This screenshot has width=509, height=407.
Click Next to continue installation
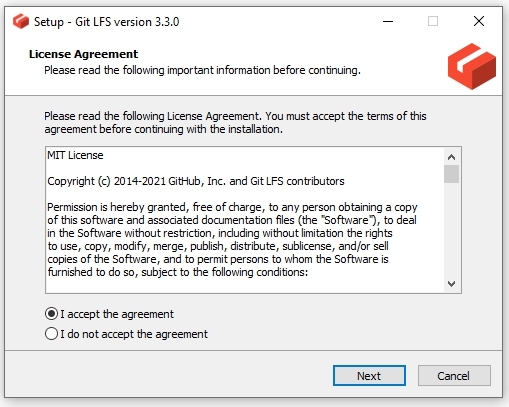tap(369, 376)
